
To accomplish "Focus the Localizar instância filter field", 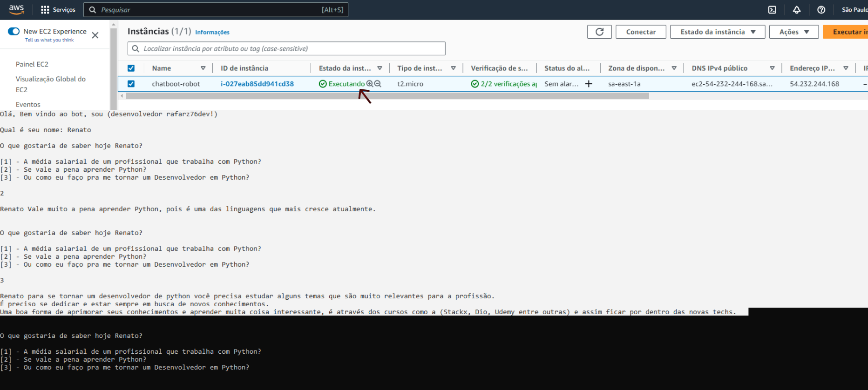I will click(286, 48).
